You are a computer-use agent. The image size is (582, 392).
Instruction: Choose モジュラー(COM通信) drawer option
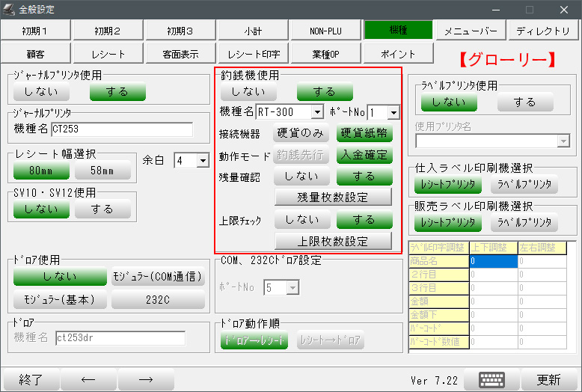click(x=158, y=277)
